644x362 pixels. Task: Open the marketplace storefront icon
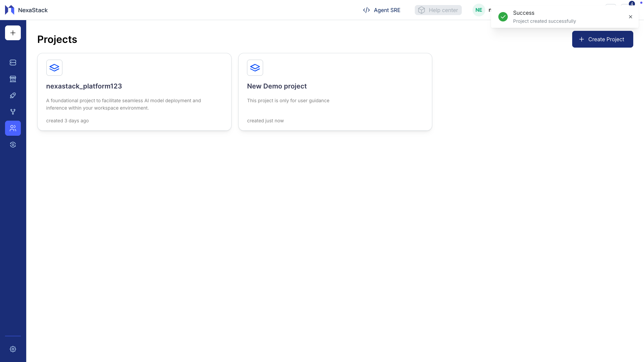point(13,79)
